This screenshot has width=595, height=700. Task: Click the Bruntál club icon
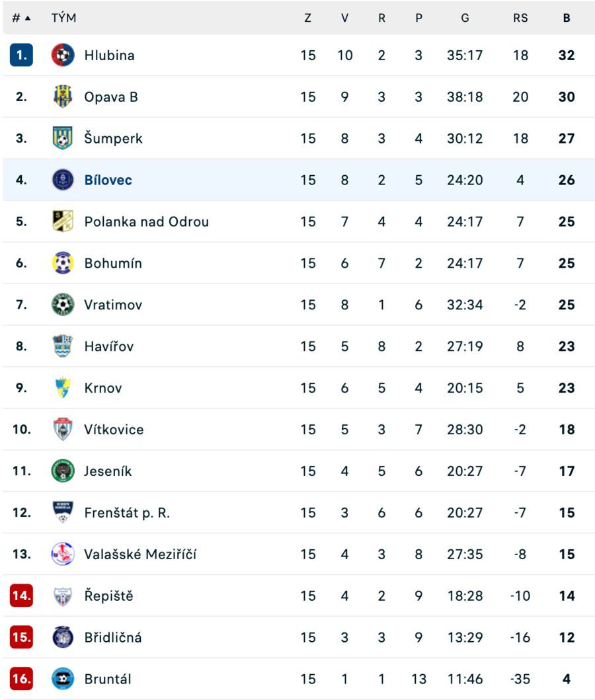point(63,679)
